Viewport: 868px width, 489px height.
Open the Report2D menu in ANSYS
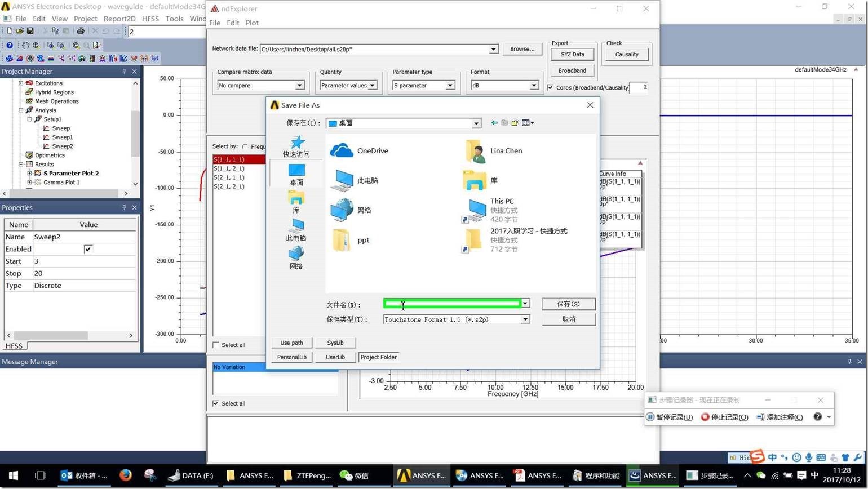119,19
